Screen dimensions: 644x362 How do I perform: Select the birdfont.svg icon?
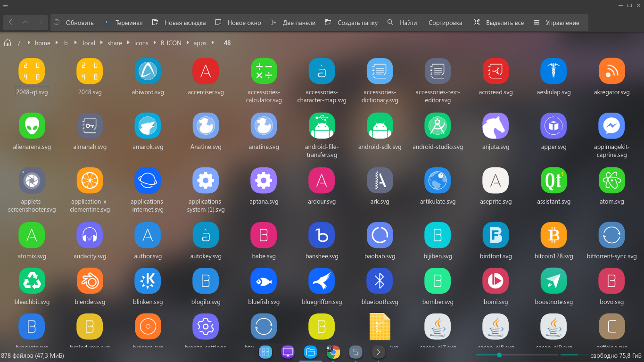tap(496, 235)
